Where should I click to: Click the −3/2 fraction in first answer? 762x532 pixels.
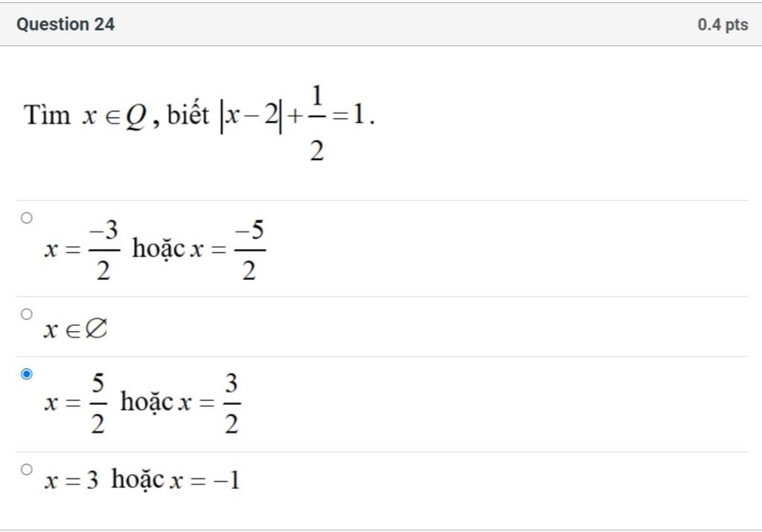point(103,251)
